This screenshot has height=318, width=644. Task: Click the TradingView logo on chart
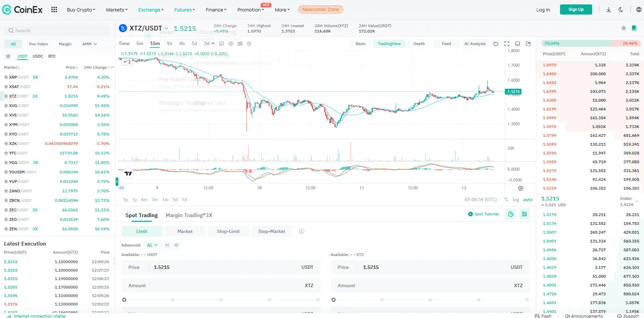click(x=128, y=173)
